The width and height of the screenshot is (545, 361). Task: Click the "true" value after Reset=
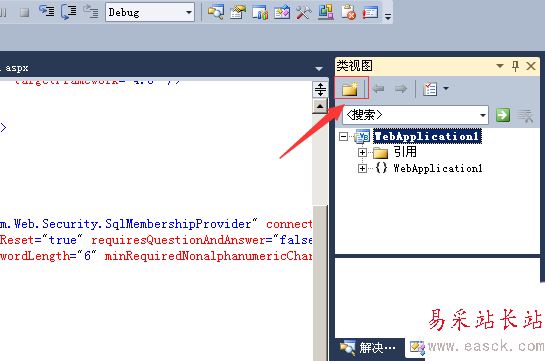point(62,240)
